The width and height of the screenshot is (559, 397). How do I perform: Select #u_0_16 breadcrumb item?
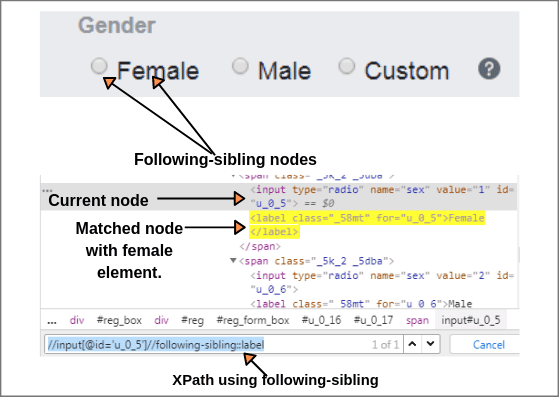coord(321,320)
